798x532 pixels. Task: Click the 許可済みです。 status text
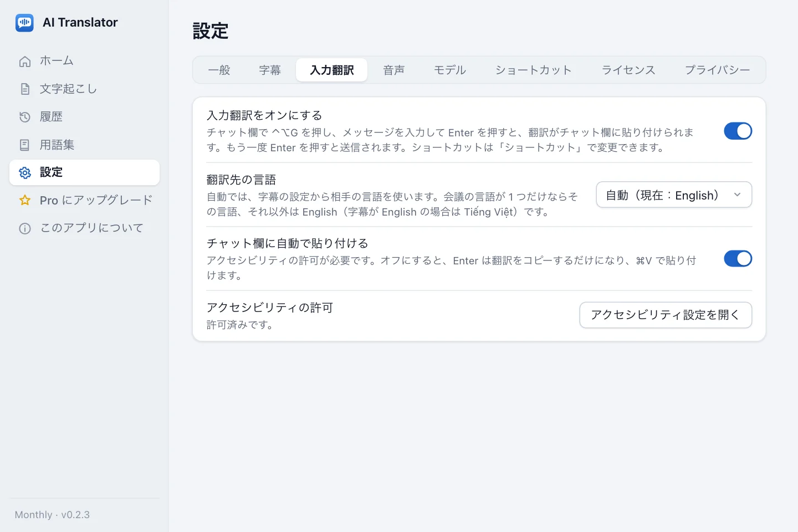coord(241,325)
